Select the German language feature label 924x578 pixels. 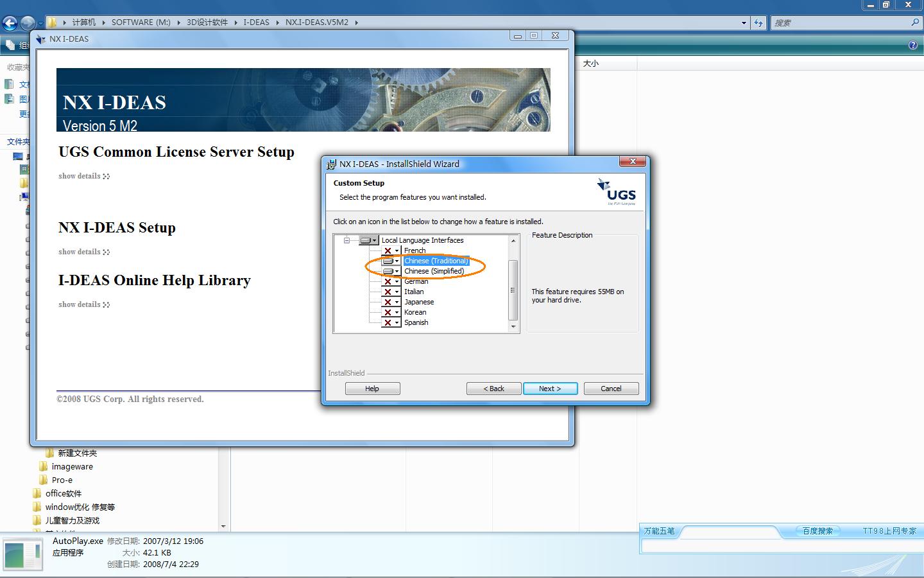pyautogui.click(x=416, y=281)
